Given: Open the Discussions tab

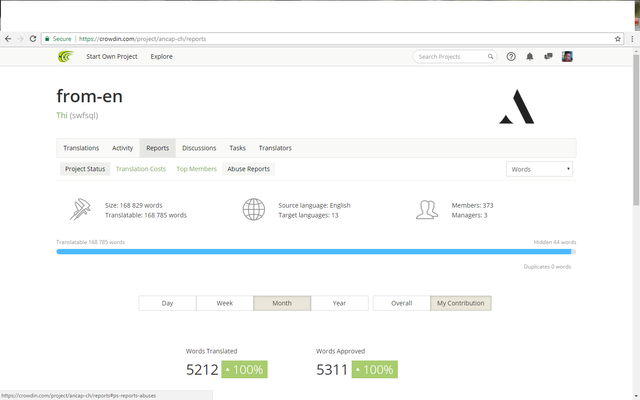Looking at the screenshot, I should pos(199,148).
